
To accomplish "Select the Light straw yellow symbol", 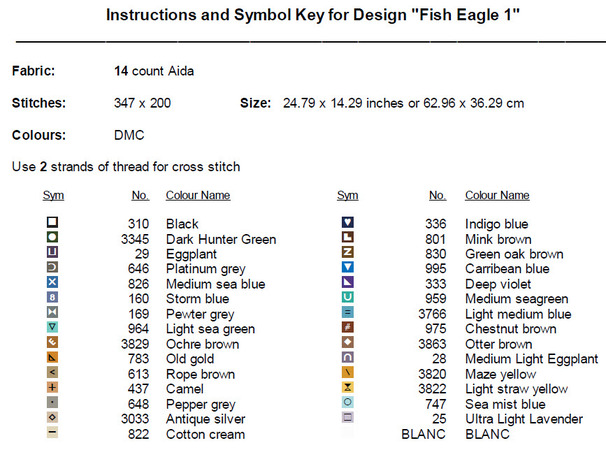I will click(x=348, y=388).
